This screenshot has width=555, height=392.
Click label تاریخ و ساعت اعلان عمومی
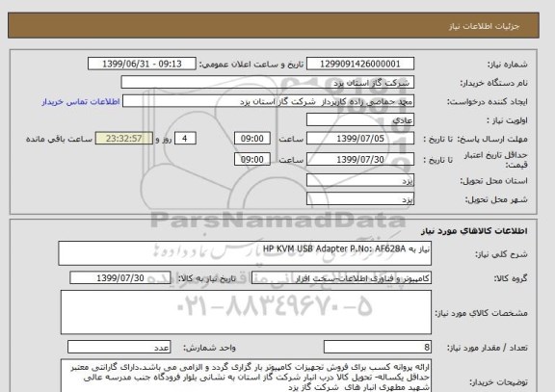pyautogui.click(x=251, y=65)
